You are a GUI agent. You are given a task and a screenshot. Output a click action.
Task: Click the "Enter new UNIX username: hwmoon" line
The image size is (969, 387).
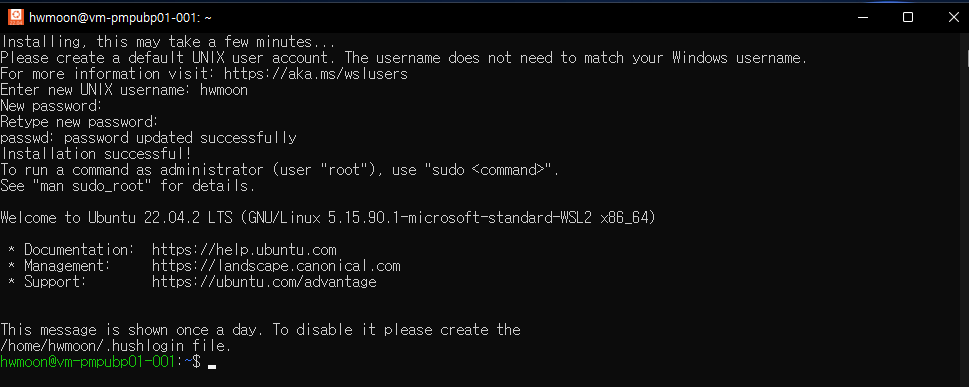(124, 90)
